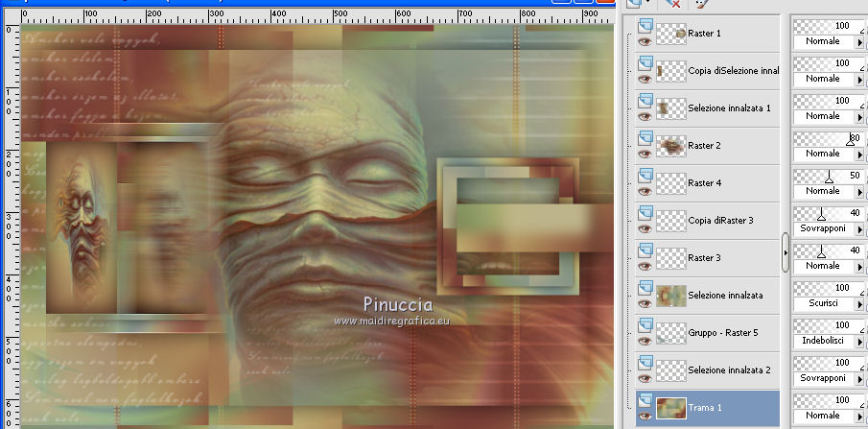Click the layer icon of Selezione innalzata 1
The image size is (868, 429).
(x=645, y=101)
